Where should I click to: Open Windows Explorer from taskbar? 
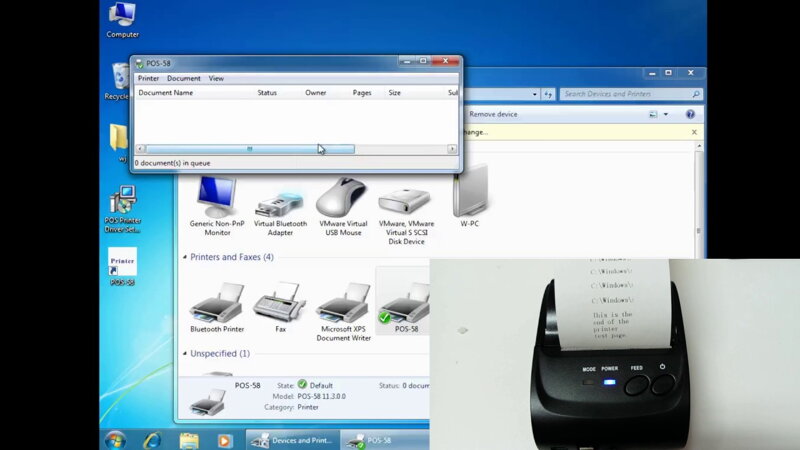[189, 440]
